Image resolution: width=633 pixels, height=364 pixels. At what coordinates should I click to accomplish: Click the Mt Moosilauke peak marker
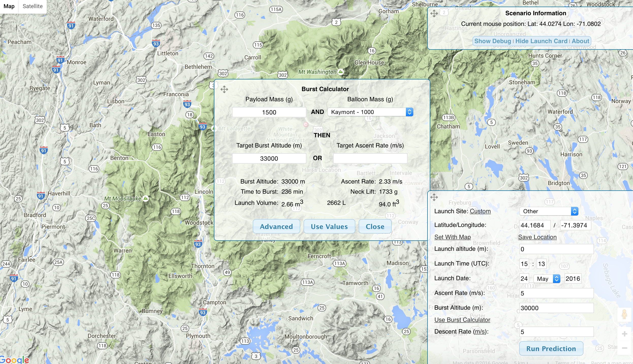[x=146, y=198]
